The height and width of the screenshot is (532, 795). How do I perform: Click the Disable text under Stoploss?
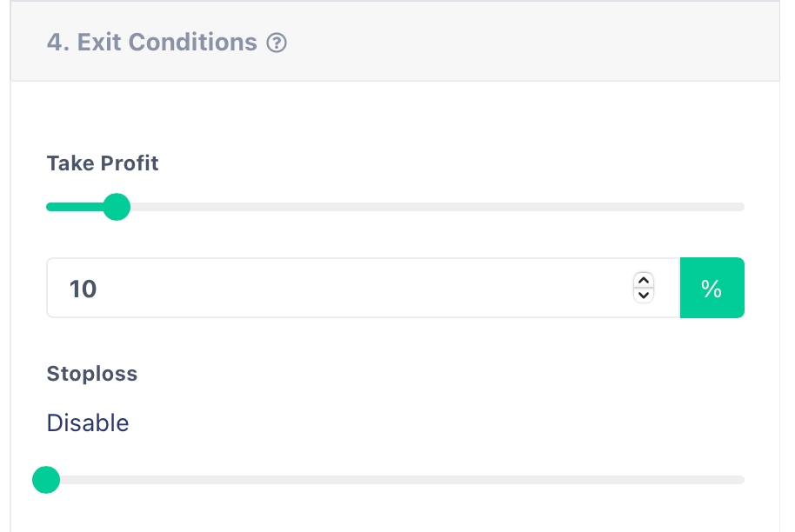tap(88, 423)
